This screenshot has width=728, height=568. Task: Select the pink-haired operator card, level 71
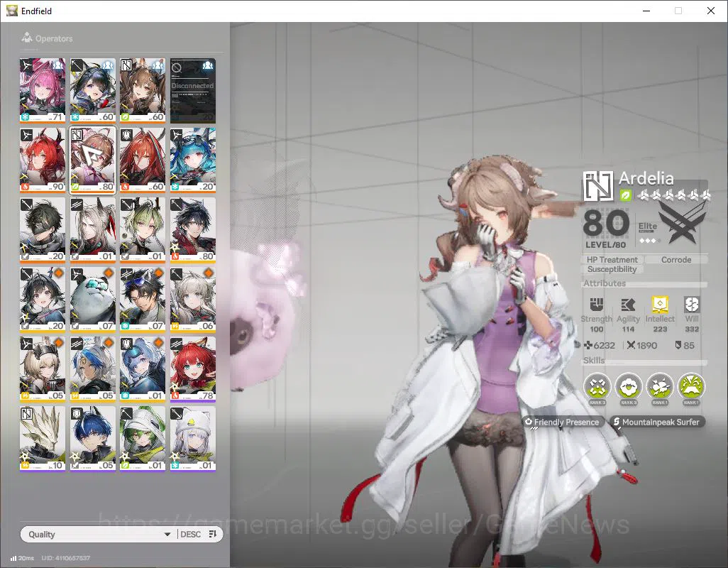click(x=43, y=90)
